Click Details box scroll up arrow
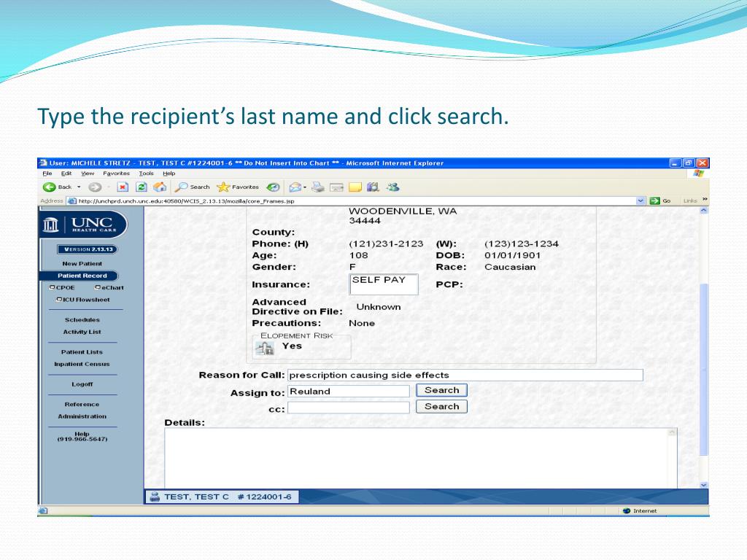The image size is (747, 560). tap(672, 432)
